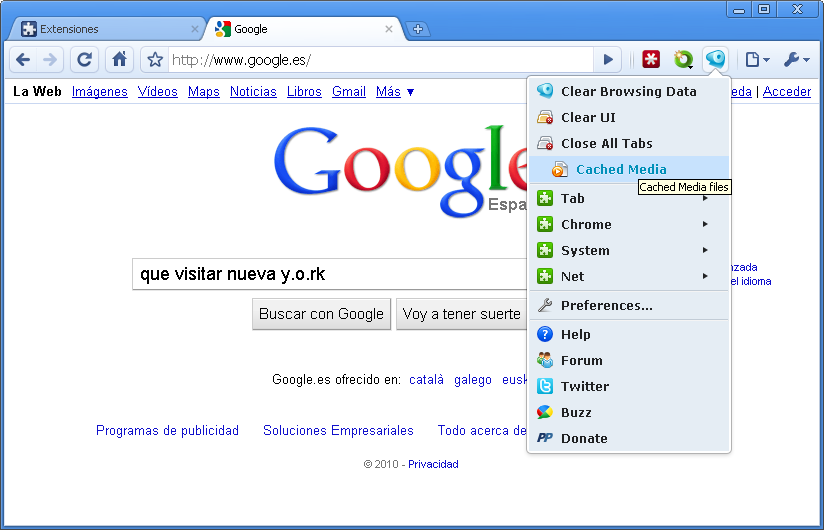This screenshot has width=824, height=530.
Task: Open the wrench settings menu
Action: [797, 60]
